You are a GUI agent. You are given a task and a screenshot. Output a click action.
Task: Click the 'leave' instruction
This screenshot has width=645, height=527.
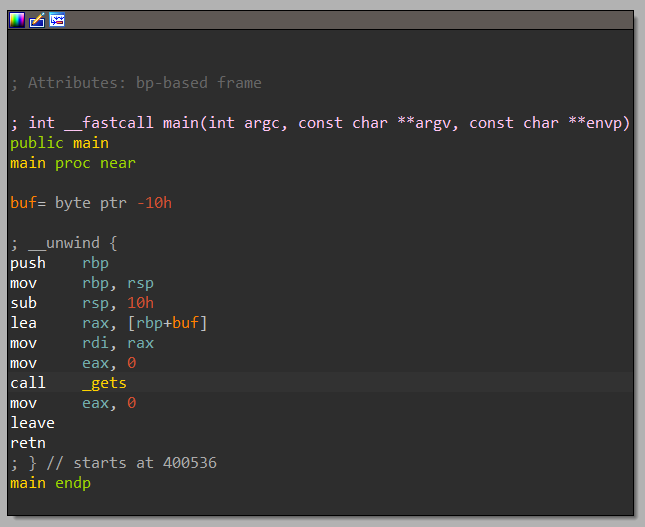tap(32, 423)
